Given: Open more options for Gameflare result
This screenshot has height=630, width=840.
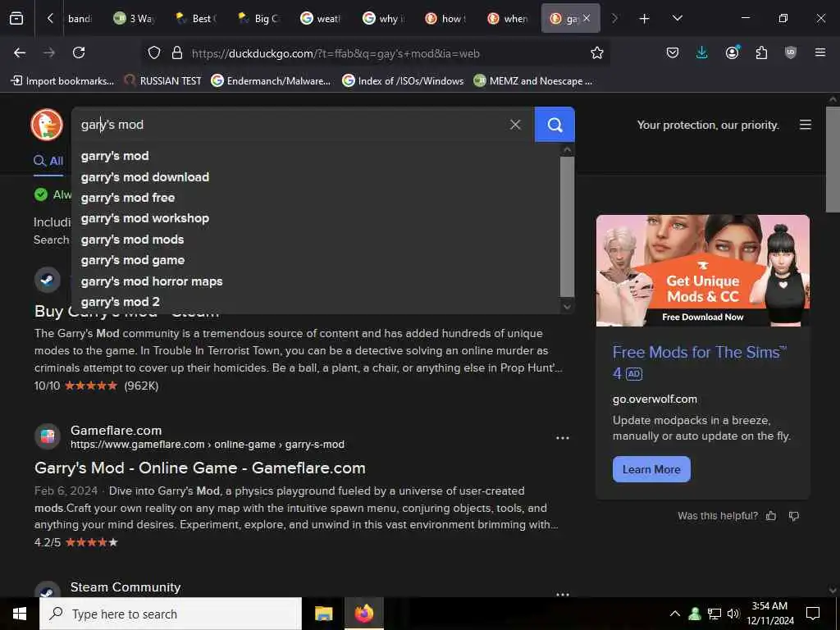Looking at the screenshot, I should point(563,438).
